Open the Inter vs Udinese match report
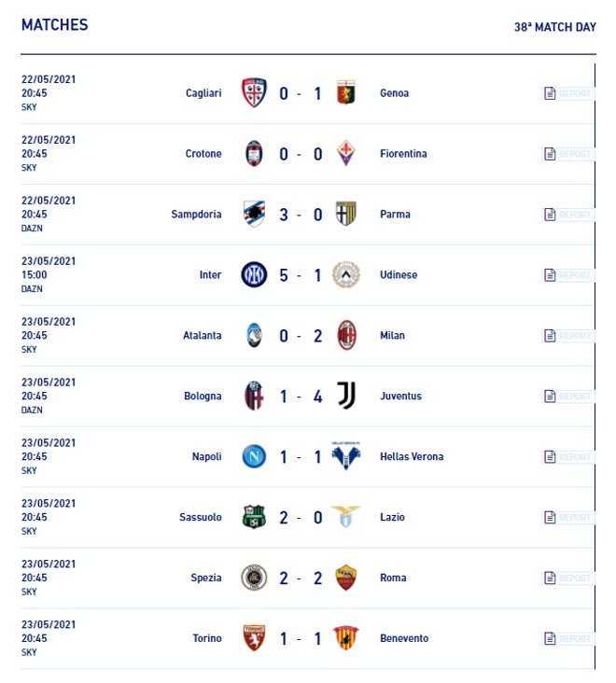 (568, 275)
